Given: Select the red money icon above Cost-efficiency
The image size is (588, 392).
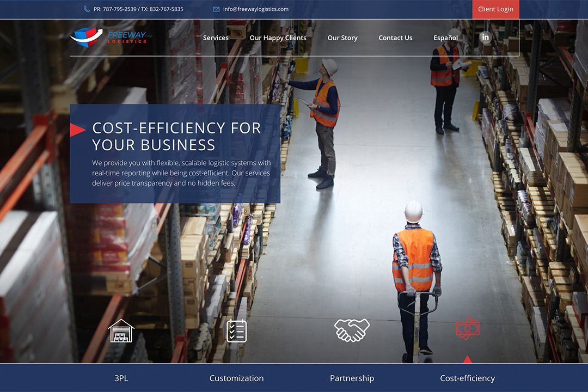Looking at the screenshot, I should coord(467,329).
